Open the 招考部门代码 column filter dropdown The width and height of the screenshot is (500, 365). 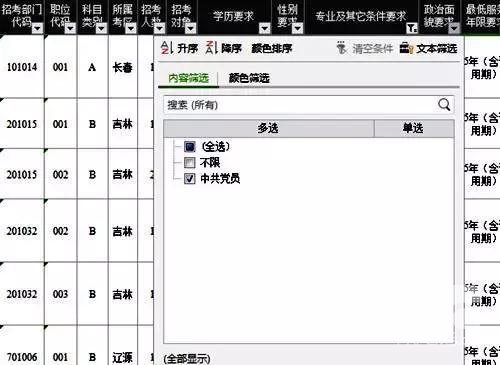coord(37,29)
